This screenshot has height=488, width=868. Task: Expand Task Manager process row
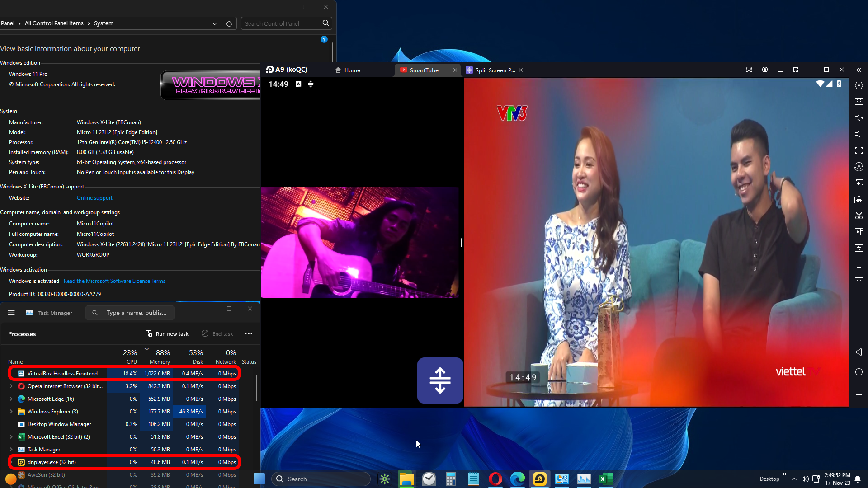coord(11,450)
